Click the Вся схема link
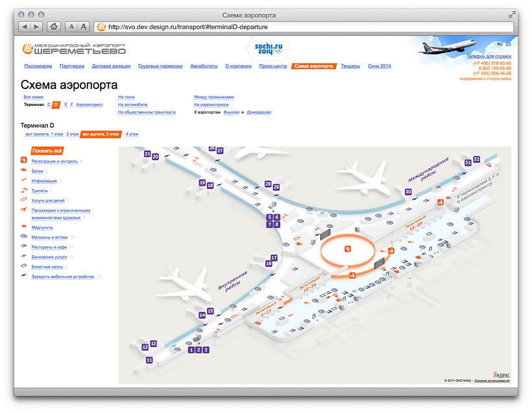The width and height of the screenshot is (532, 413). 34,97
